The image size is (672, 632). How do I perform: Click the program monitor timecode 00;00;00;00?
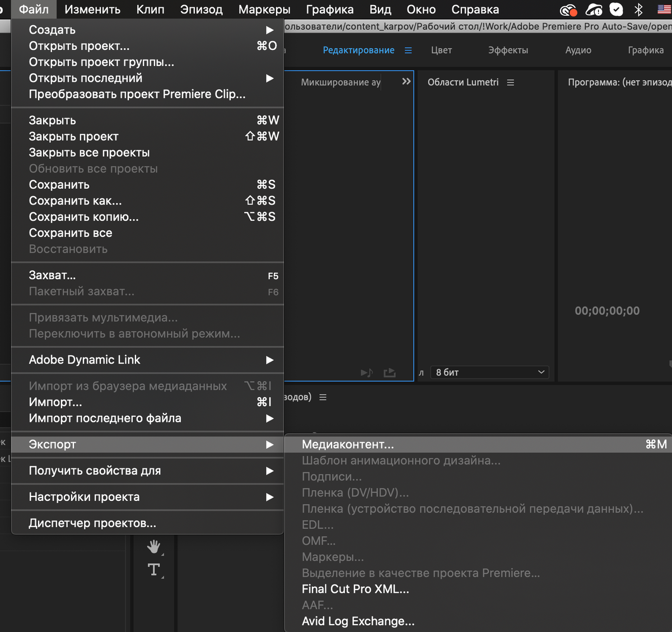click(x=607, y=311)
